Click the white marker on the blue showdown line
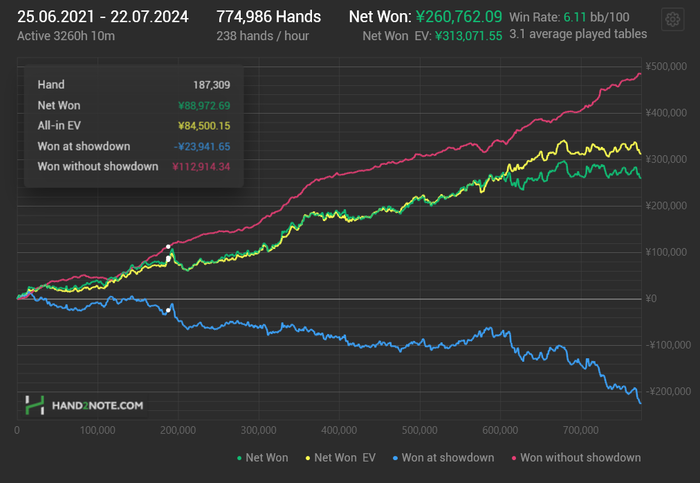 168,310
